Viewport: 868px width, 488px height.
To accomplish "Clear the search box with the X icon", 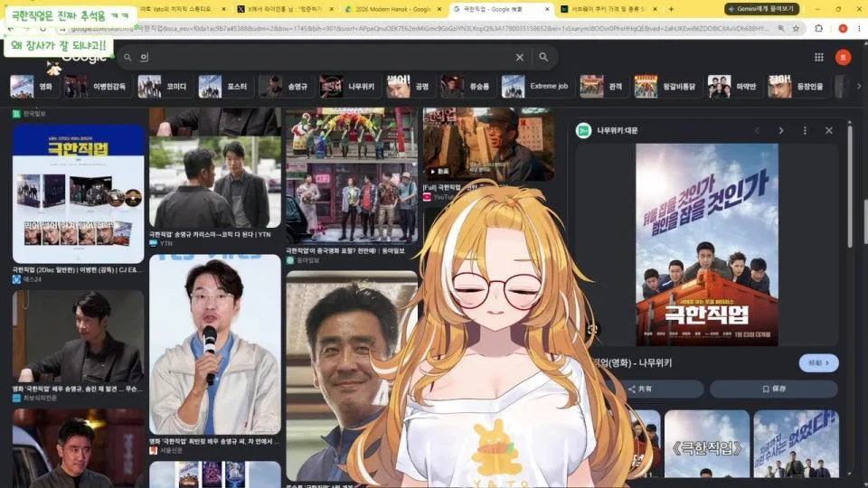I will (519, 57).
